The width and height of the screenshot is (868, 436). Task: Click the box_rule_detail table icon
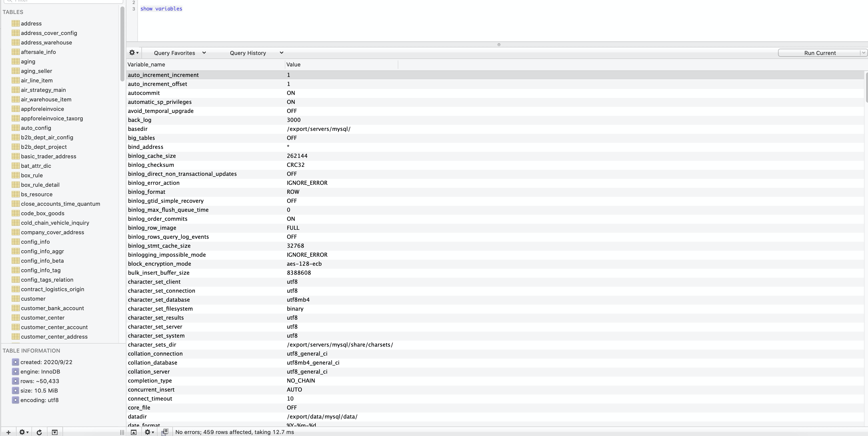(x=15, y=185)
